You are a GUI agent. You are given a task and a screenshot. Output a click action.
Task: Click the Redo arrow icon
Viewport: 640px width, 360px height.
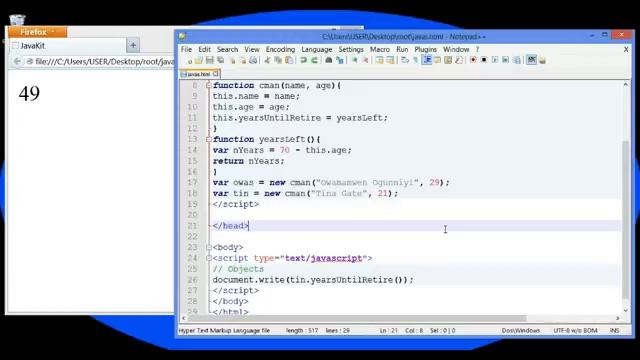314,60
